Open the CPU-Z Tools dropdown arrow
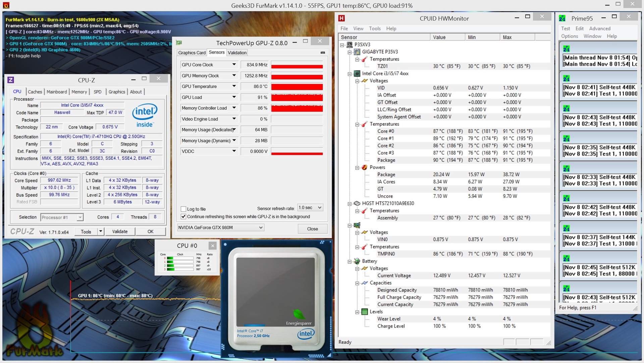Viewport: 644px width, 363px height. 101,232
